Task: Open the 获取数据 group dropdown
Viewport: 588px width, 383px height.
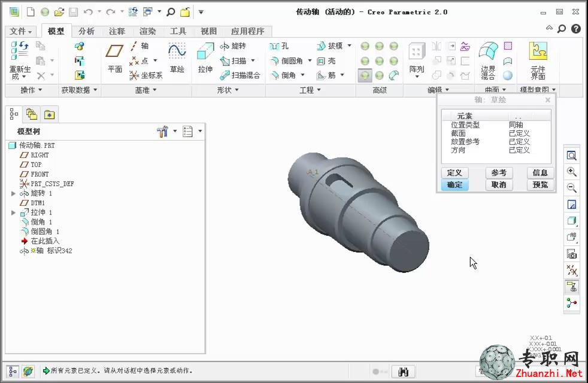Action: click(x=79, y=90)
